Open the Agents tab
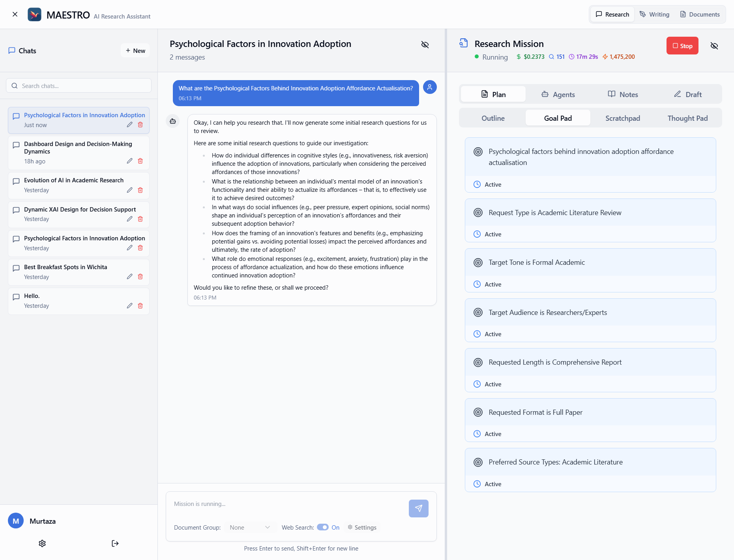 click(x=558, y=94)
